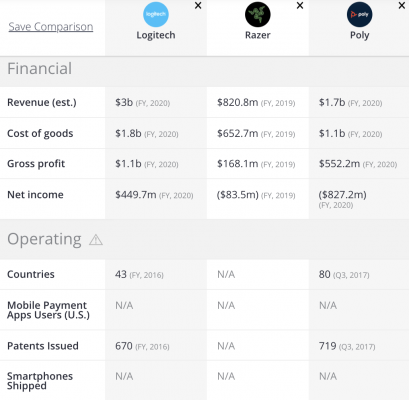Screen dimensions: 409x400
Task: Click Logitech's 43 countries value
Action: [121, 274]
